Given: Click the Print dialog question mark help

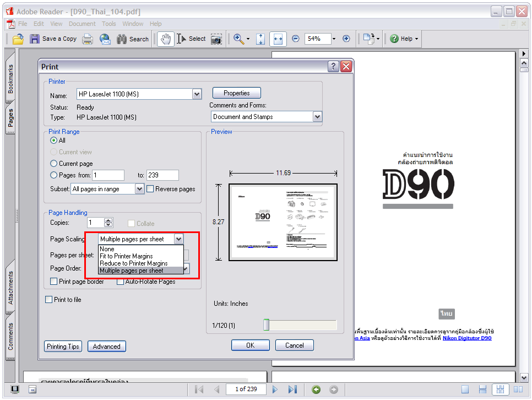Looking at the screenshot, I should tap(333, 66).
